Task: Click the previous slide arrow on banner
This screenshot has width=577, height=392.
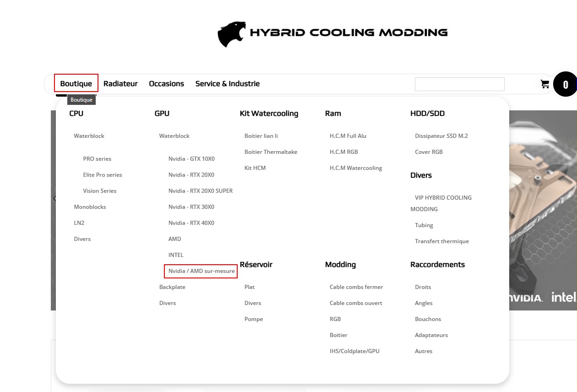Action: [54, 199]
